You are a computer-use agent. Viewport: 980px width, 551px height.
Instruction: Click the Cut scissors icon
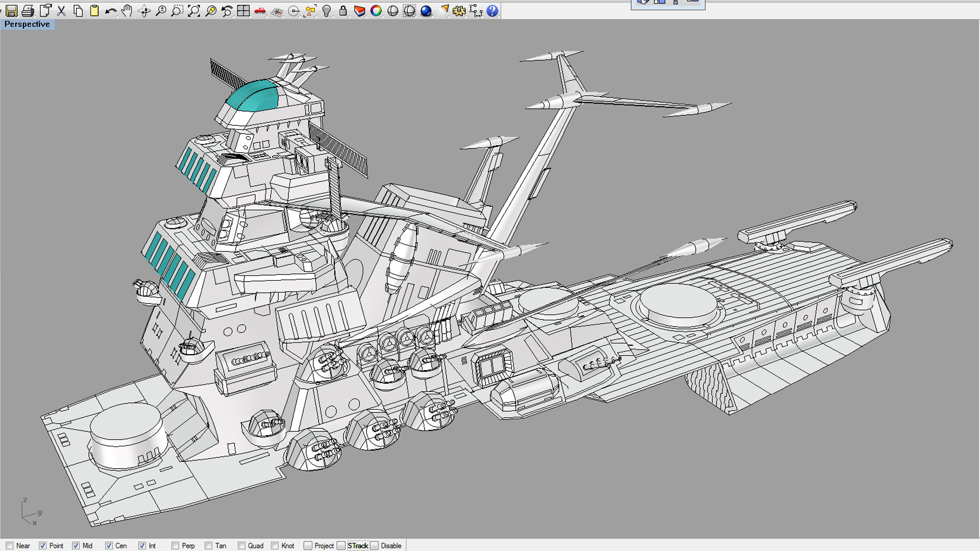[x=62, y=11]
